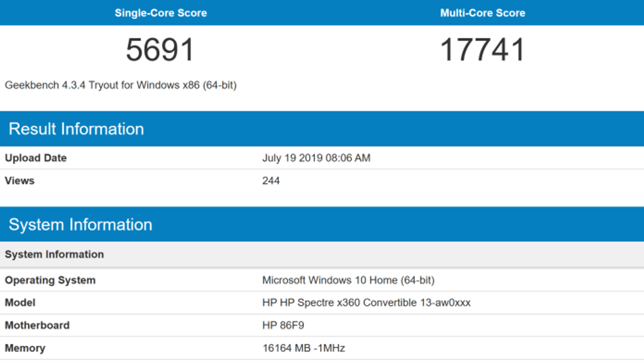Screen dimensions: 644x362
Task: Click the Geekbench 4.3.4 Tryout version text
Action: coord(121,85)
